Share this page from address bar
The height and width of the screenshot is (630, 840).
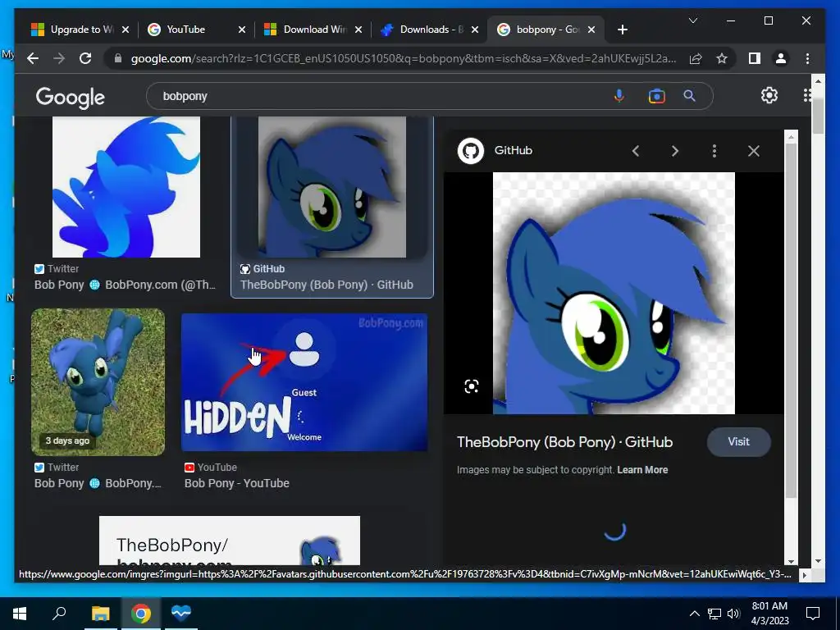[x=696, y=58]
